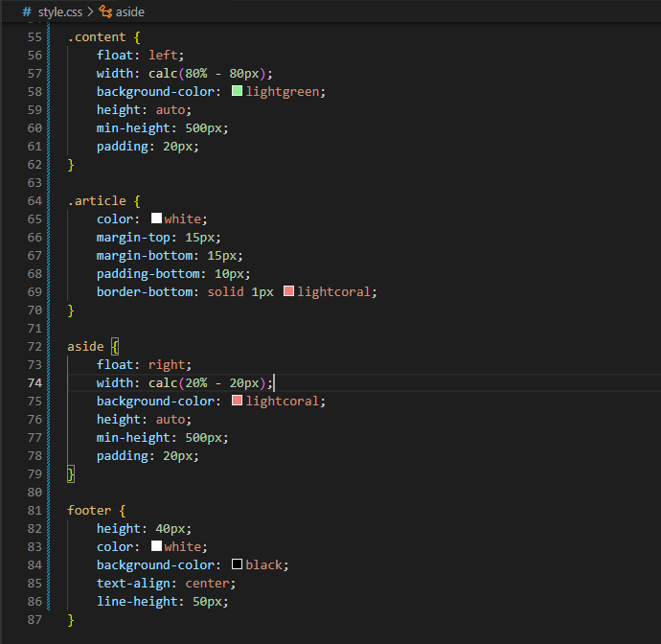Viewport: 661px width, 644px height.
Task: Click lightcoral value text on line 75
Action: click(283, 402)
